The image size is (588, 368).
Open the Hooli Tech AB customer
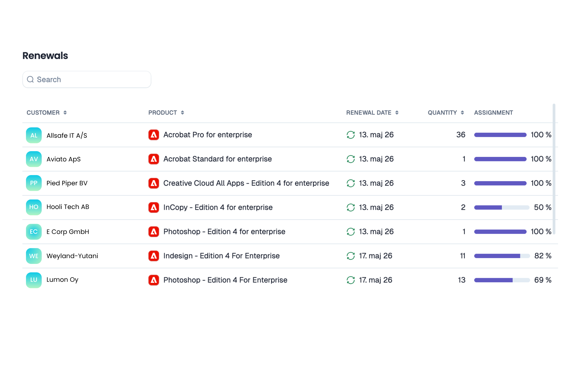coord(68,207)
